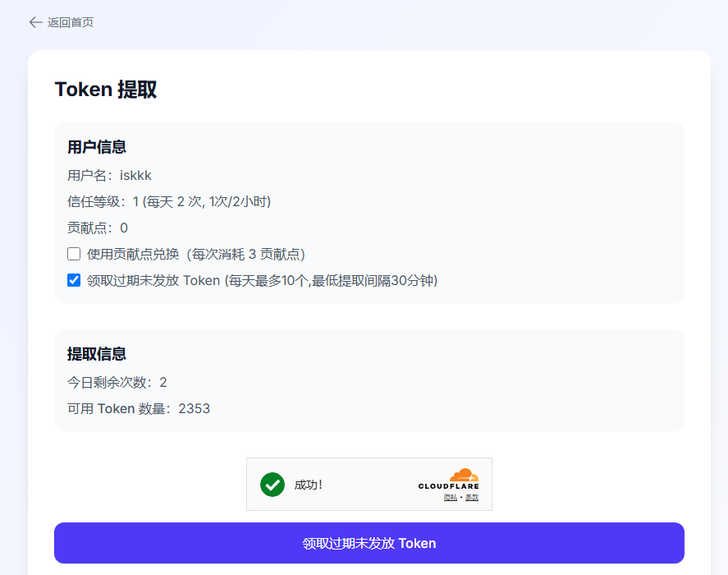
Task: Click the 成功 success message
Action: [309, 485]
